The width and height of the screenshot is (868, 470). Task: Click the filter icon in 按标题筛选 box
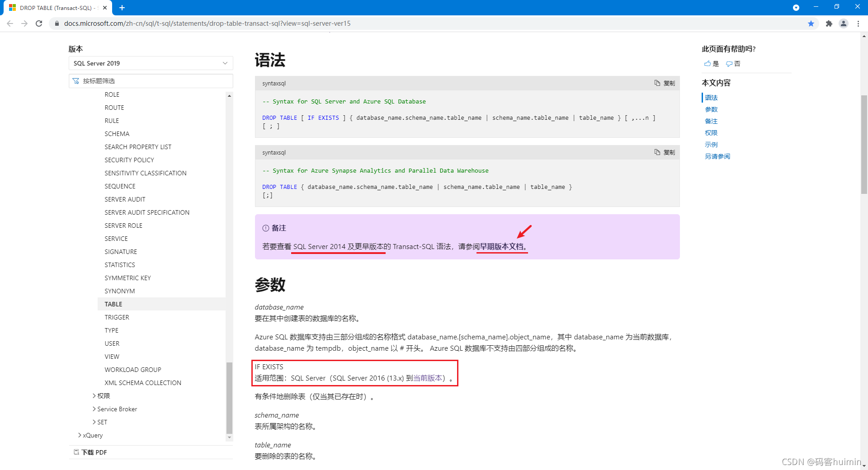[76, 81]
